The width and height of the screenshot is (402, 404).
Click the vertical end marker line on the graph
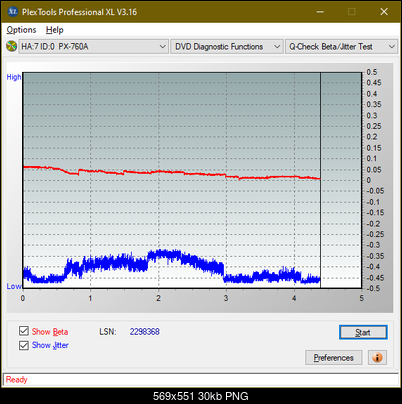tap(320, 180)
